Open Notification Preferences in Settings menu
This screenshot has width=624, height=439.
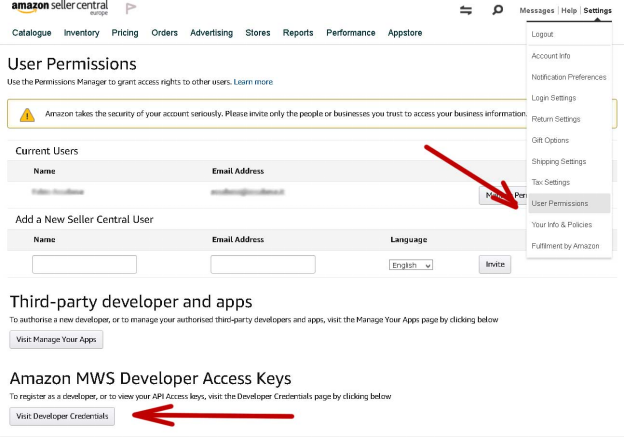pyautogui.click(x=568, y=77)
